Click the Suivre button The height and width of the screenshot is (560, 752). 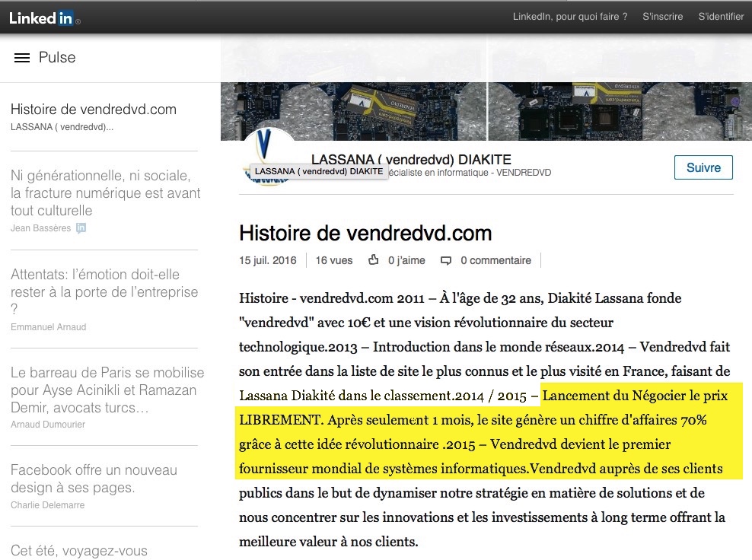(703, 167)
